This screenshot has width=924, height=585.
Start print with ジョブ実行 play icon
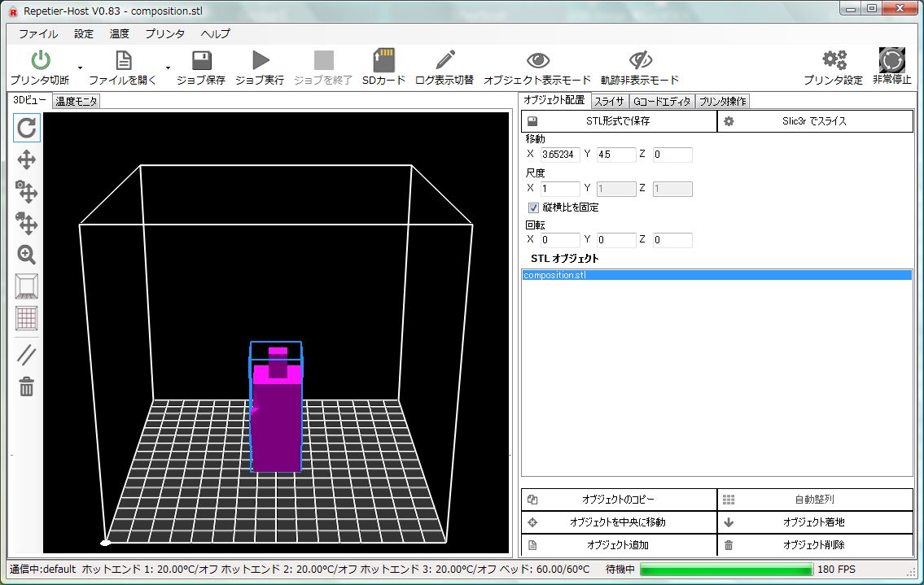[x=260, y=60]
